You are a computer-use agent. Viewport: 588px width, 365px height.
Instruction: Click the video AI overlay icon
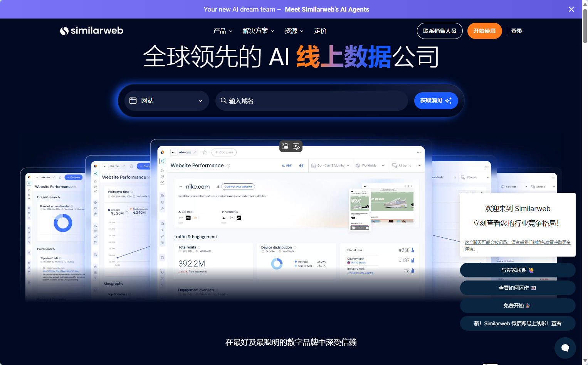pyautogui.click(x=296, y=146)
